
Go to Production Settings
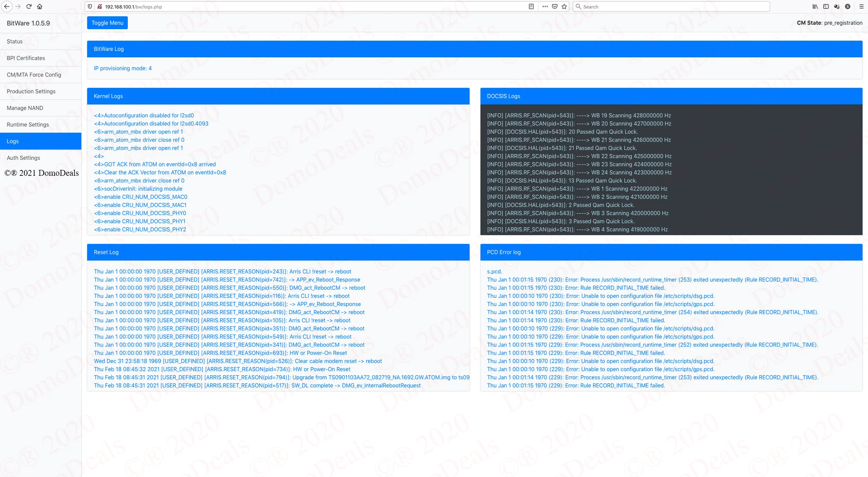pyautogui.click(x=41, y=91)
